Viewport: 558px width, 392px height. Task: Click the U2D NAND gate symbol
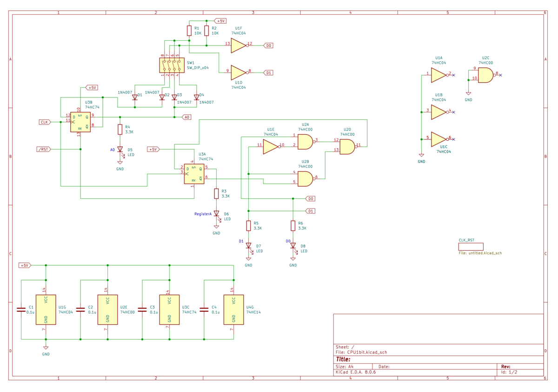pos(347,147)
